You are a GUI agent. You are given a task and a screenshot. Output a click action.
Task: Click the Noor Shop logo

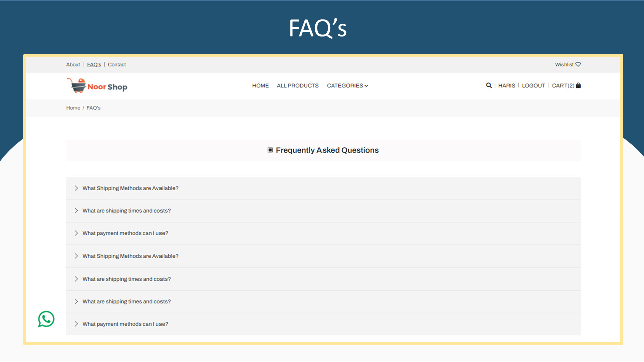[x=97, y=86]
